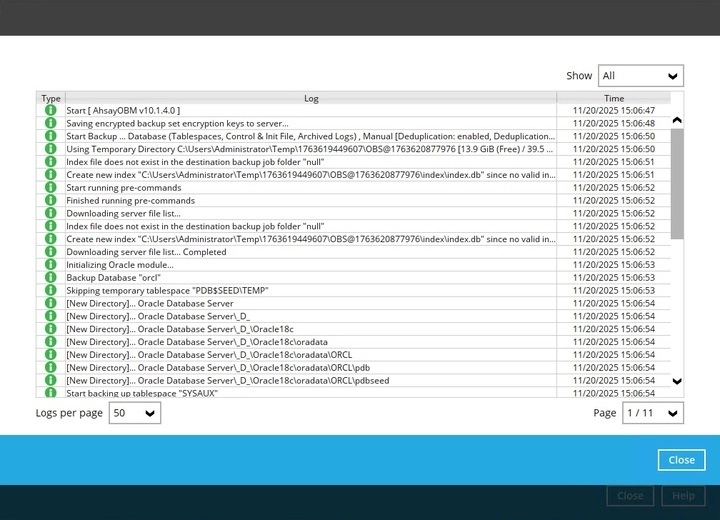Select log Downloading server file list... Completed

point(146,252)
